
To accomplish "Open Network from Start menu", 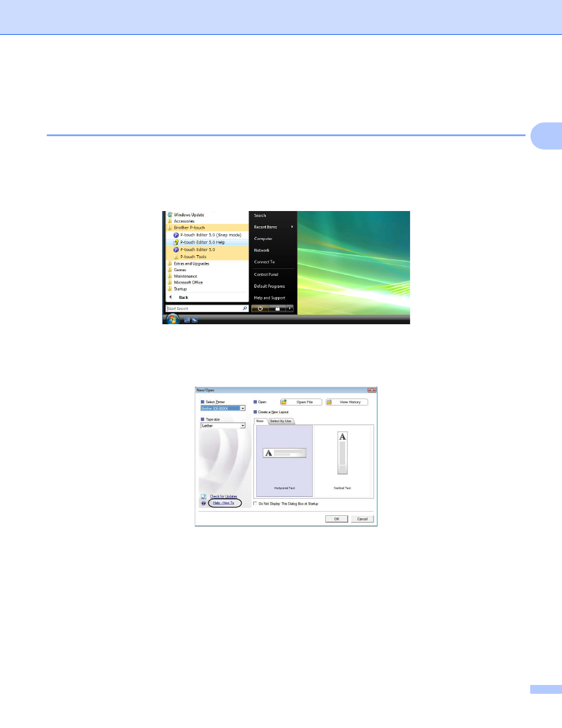I will [x=262, y=251].
